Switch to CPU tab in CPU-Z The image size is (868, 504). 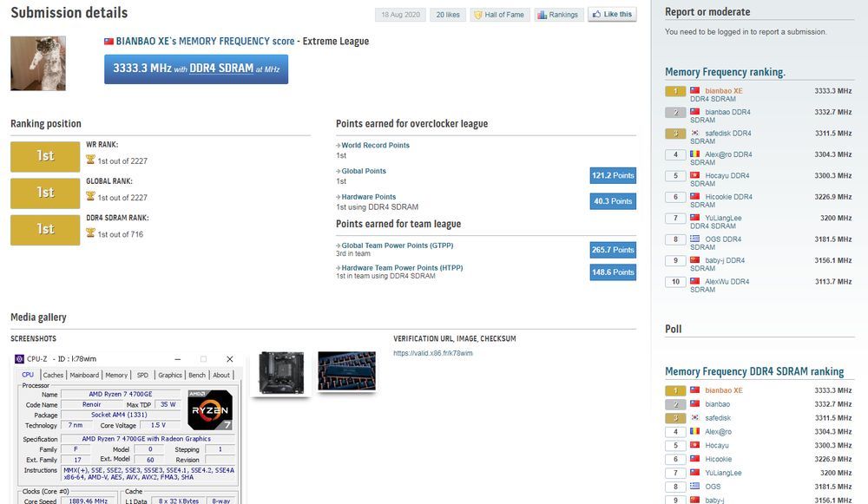[x=28, y=375]
